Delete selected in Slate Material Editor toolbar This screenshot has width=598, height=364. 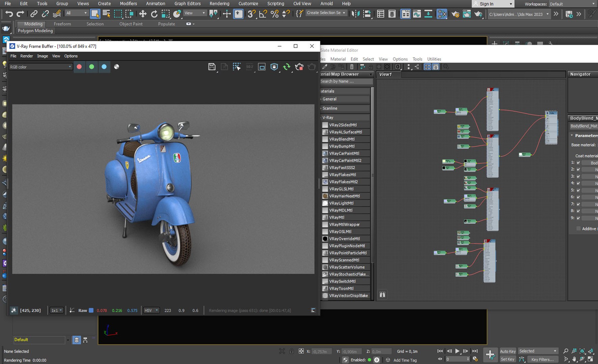pyautogui.click(x=352, y=67)
